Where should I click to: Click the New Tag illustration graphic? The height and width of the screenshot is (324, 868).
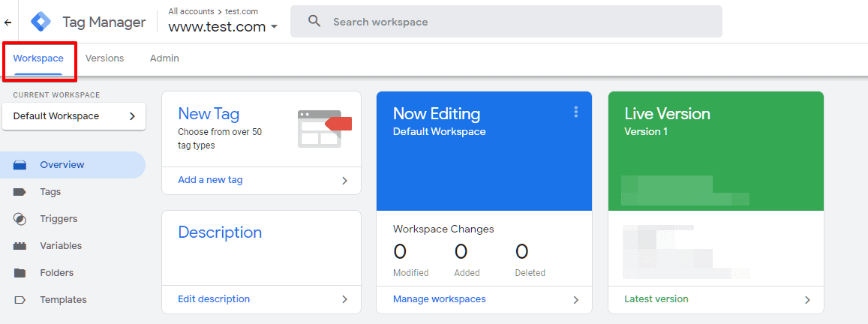coord(324,129)
